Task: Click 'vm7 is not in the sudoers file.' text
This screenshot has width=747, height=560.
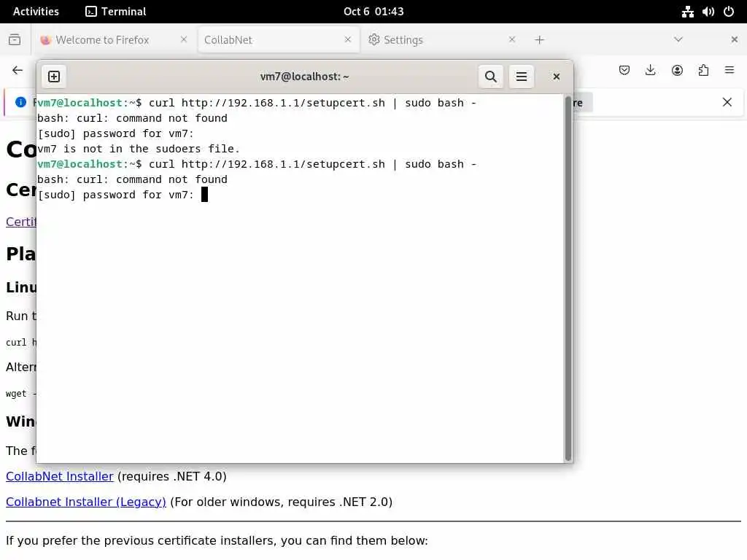Action: [139, 149]
